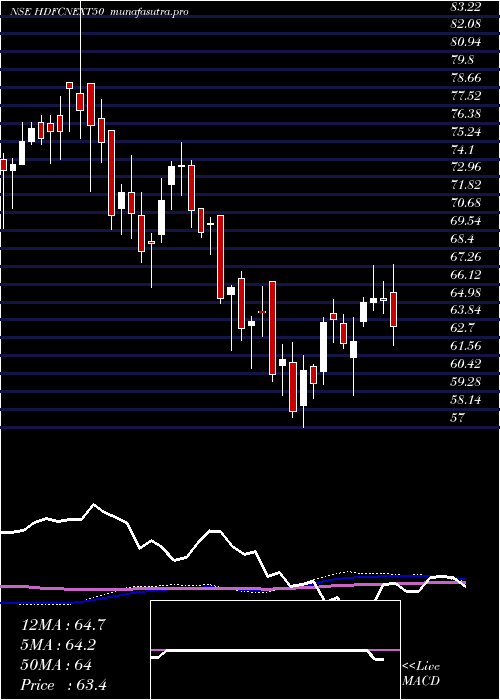Select the 71.82 price axis label
Image resolution: width=500 pixels, height=700 pixels.
point(466,185)
